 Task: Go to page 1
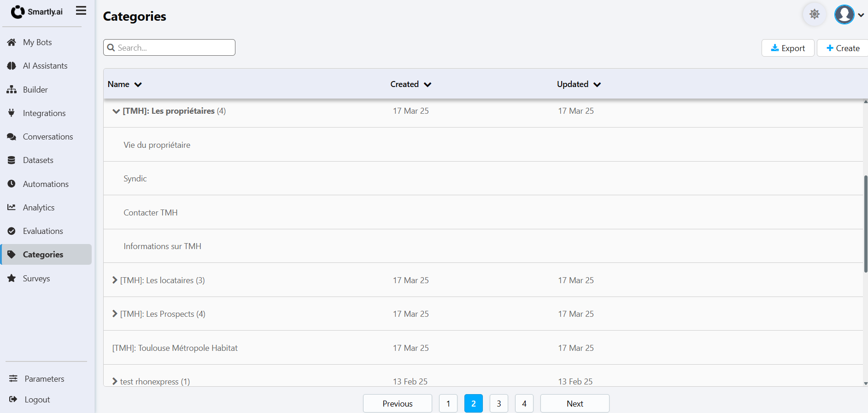[448, 404]
